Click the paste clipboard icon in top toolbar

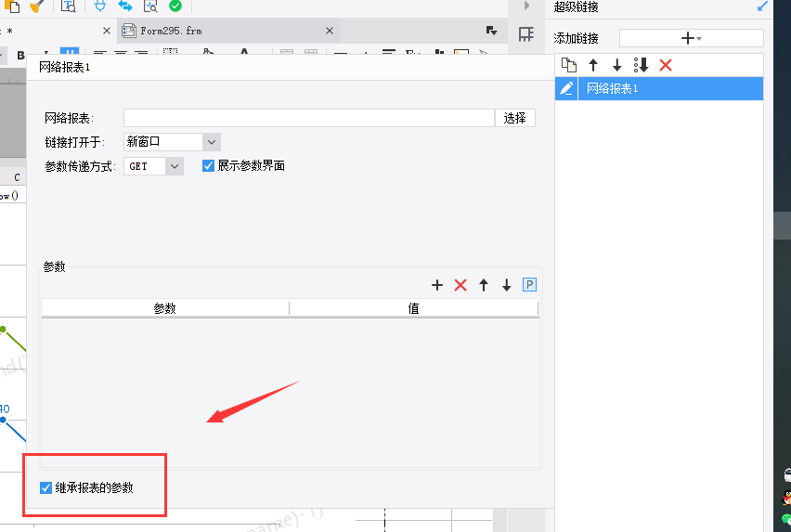tap(11, 6)
